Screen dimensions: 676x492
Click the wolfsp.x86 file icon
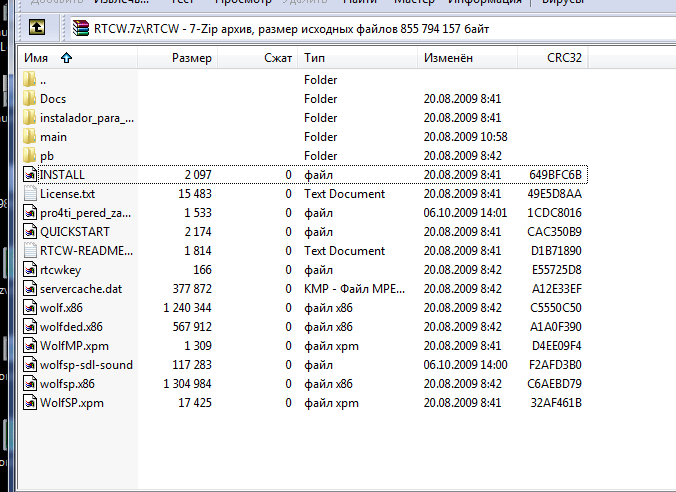pyautogui.click(x=30, y=384)
